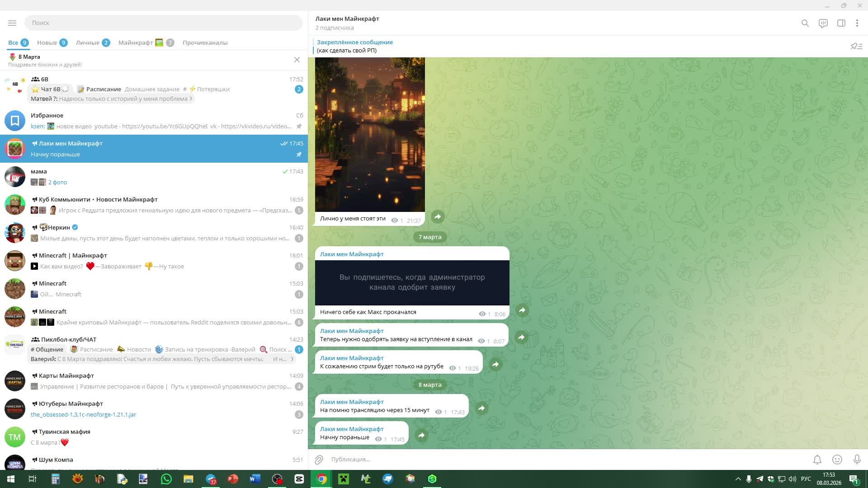Open the pinned messages list icon
The image size is (868, 488).
pos(856,46)
